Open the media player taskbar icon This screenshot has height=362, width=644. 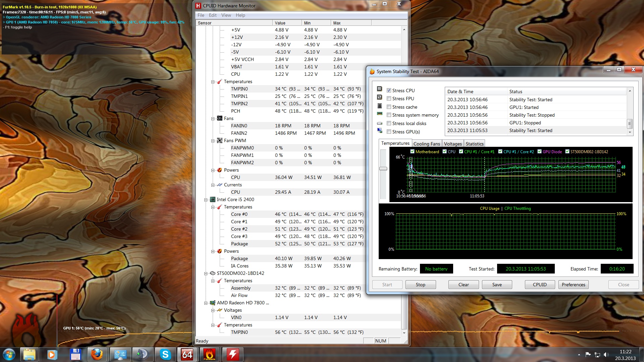pyautogui.click(x=52, y=355)
